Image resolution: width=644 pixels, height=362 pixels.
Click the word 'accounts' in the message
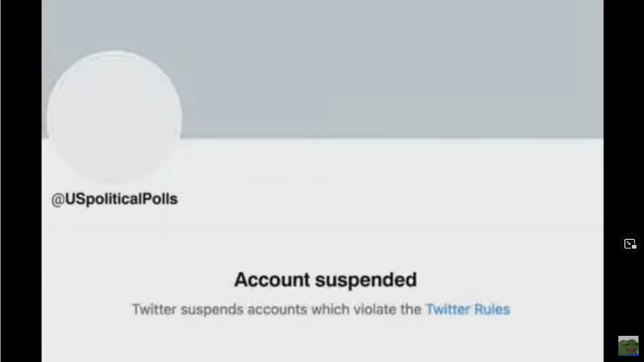(277, 309)
